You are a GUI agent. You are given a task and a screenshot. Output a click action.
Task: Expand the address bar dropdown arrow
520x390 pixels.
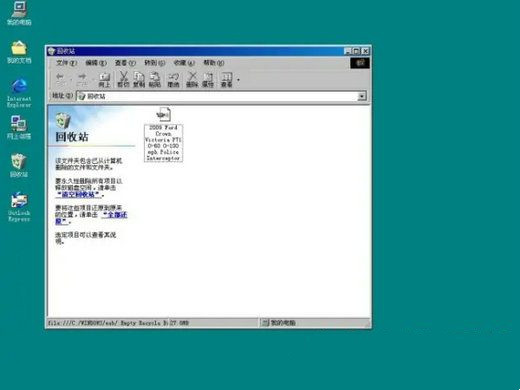point(362,97)
